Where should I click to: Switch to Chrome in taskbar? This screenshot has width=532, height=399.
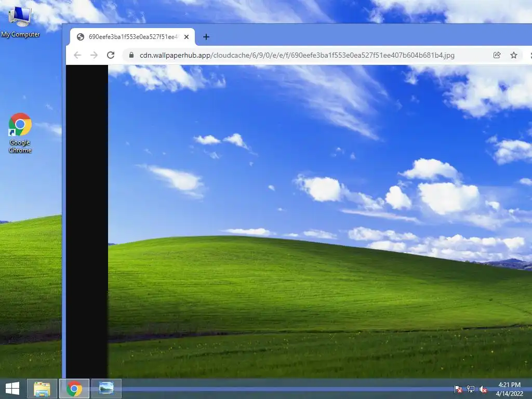point(74,389)
